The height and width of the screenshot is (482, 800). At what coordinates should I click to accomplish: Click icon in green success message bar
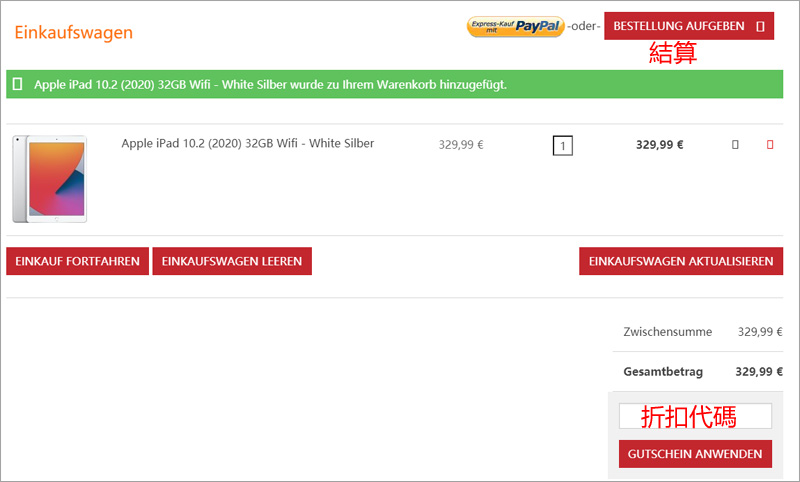point(17,84)
